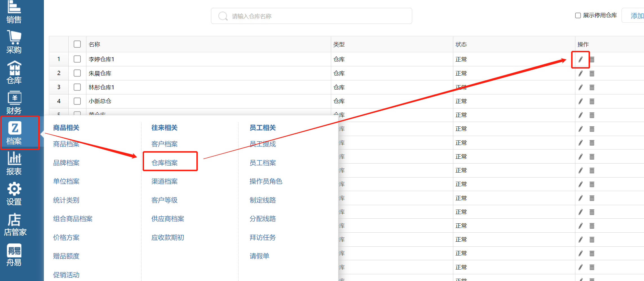Open the 报表 reports sidebar module

tap(14, 164)
